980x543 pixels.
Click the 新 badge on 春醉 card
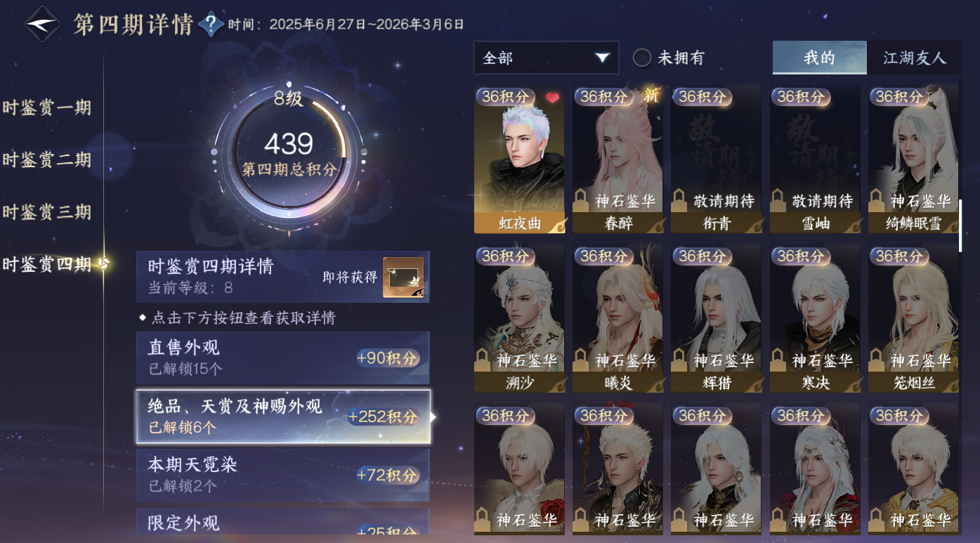tap(651, 95)
